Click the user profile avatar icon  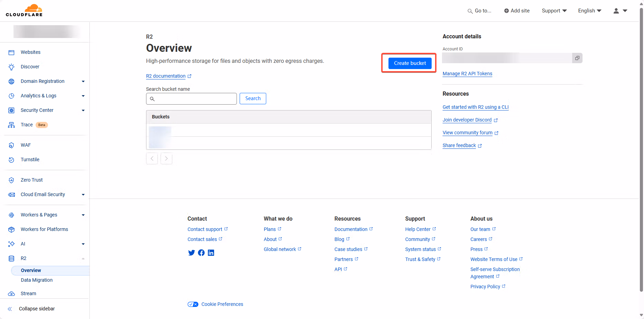point(616,11)
